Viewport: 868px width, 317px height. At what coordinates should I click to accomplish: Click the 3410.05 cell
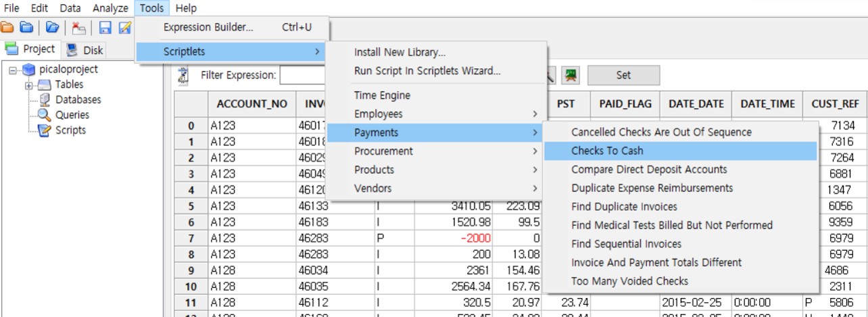point(454,206)
